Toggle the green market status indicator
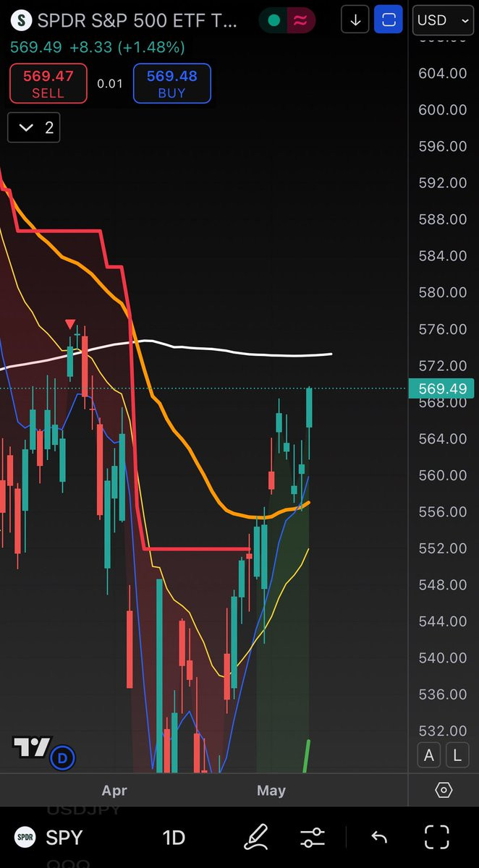479x868 pixels. tap(274, 20)
